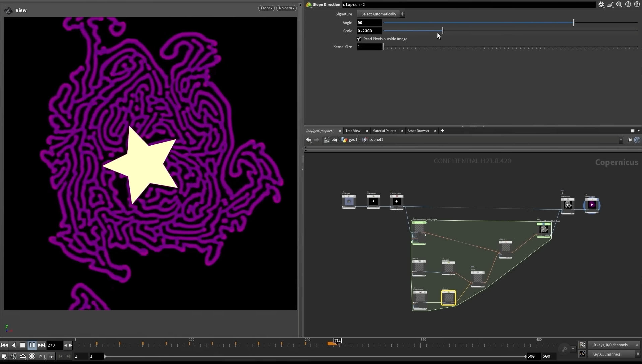642x364 pixels.
Task: Go to previous keyframe button
Action: [61, 356]
